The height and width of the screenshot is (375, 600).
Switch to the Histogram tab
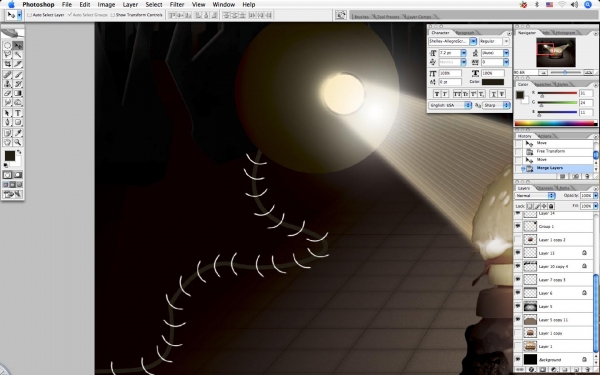pos(565,33)
